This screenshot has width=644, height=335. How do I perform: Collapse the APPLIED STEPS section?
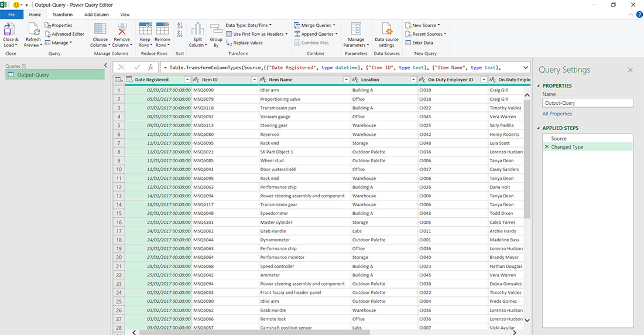[539, 128]
